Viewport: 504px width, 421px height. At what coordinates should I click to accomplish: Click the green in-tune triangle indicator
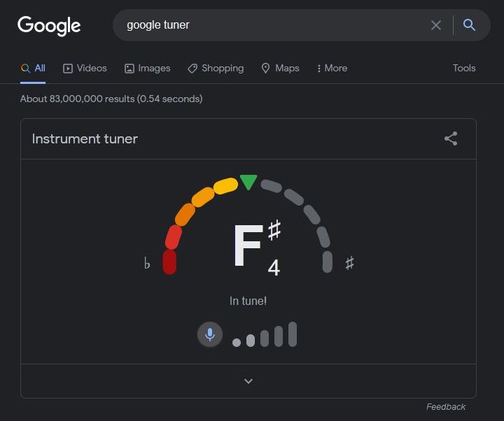click(x=248, y=182)
